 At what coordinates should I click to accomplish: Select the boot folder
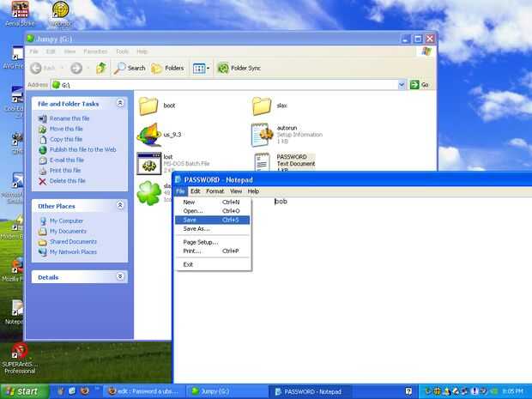pyautogui.click(x=148, y=106)
